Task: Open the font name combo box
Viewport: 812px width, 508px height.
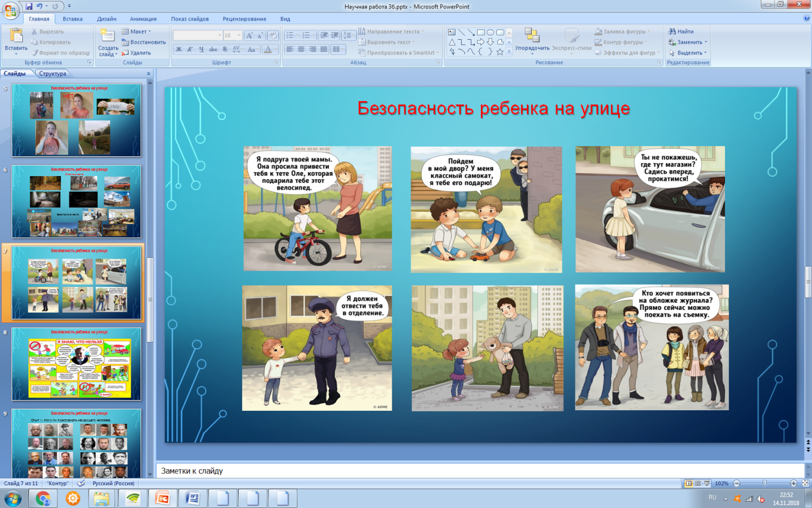Action: click(x=198, y=35)
